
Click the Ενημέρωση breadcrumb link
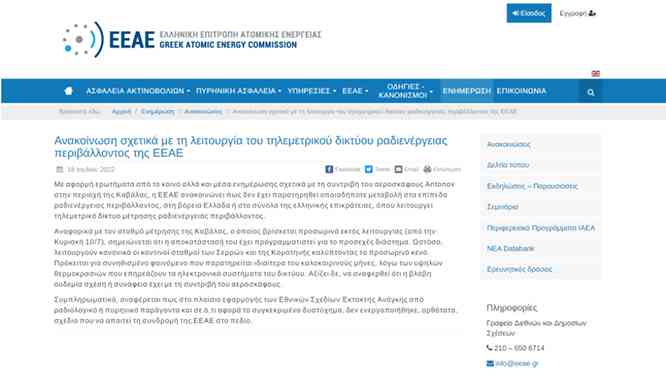coord(158,112)
